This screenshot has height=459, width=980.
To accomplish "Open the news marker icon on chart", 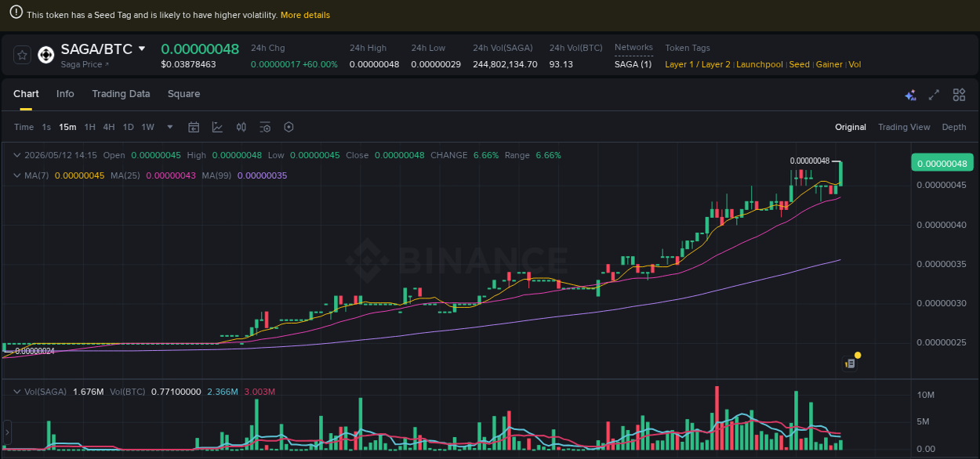I will coord(850,363).
